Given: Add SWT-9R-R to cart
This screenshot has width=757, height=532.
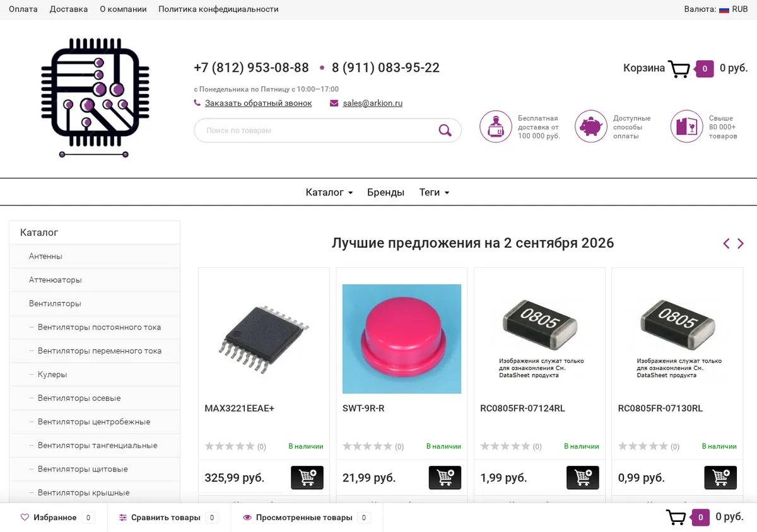Looking at the screenshot, I should [x=445, y=478].
